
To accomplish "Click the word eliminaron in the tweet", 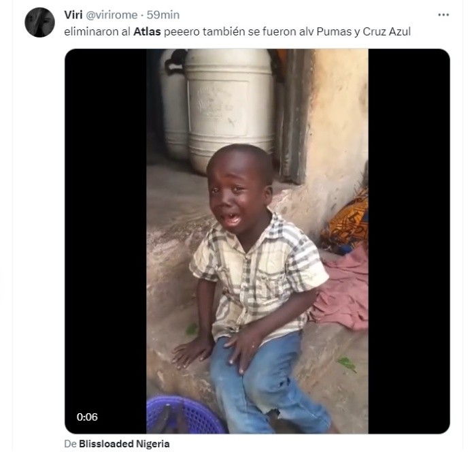I will 88,31.
